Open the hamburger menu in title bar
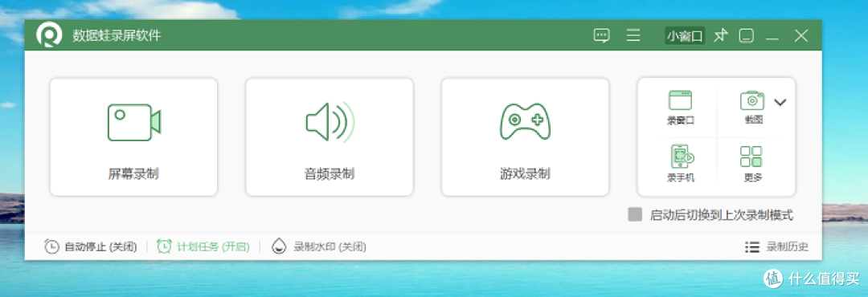This screenshot has height=297, width=868. [x=633, y=35]
